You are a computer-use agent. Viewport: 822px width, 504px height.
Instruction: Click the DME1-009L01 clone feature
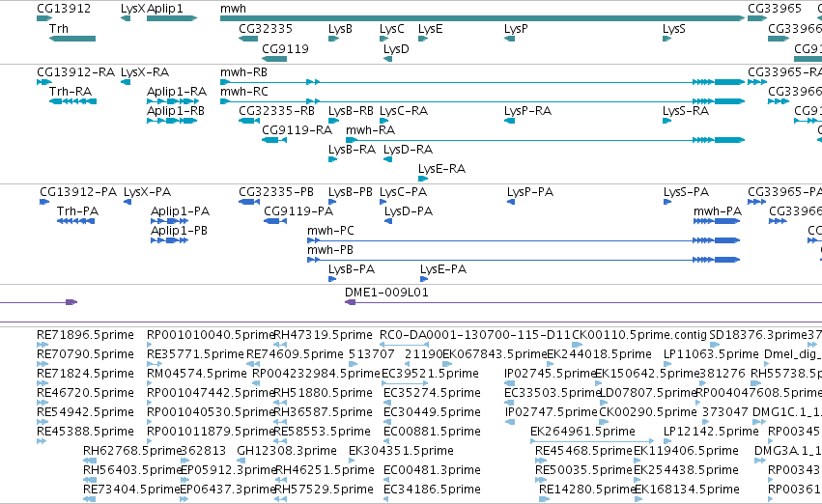583,302
